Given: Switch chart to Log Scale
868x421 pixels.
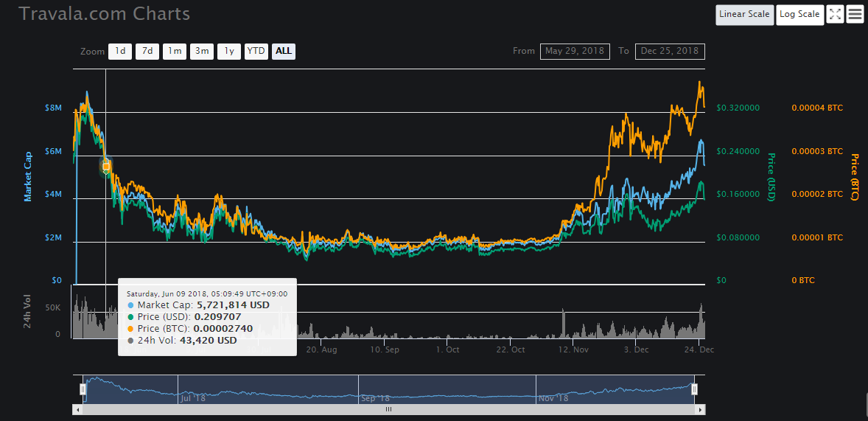Looking at the screenshot, I should 799,14.
